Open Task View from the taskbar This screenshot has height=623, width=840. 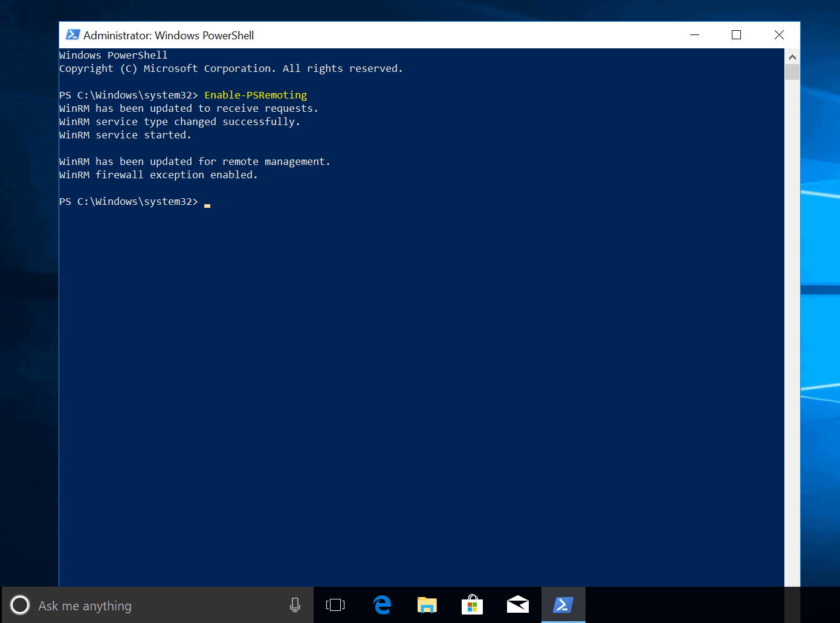pyautogui.click(x=335, y=605)
